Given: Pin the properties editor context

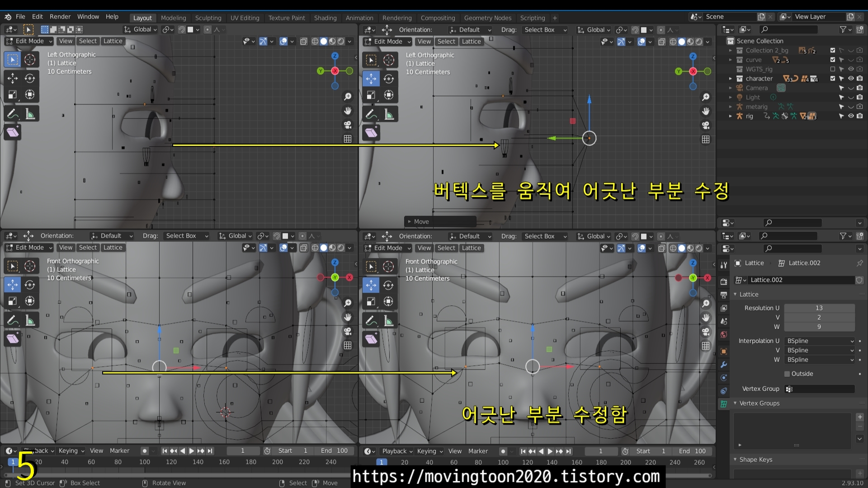Looking at the screenshot, I should [859, 263].
